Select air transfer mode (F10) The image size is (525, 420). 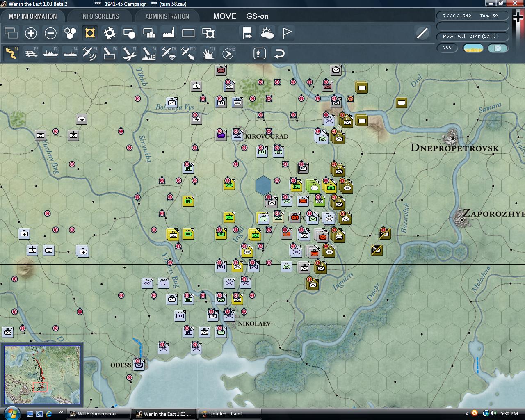point(188,53)
